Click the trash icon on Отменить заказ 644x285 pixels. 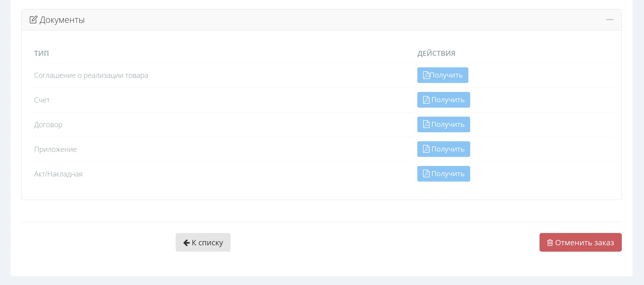coord(550,243)
